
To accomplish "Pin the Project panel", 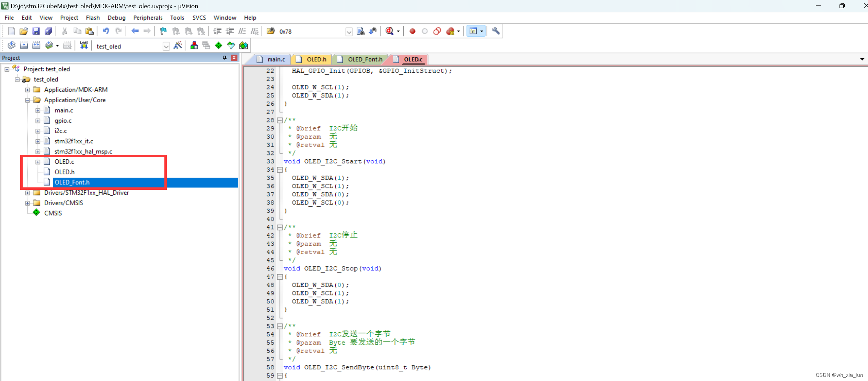I will pyautogui.click(x=225, y=58).
